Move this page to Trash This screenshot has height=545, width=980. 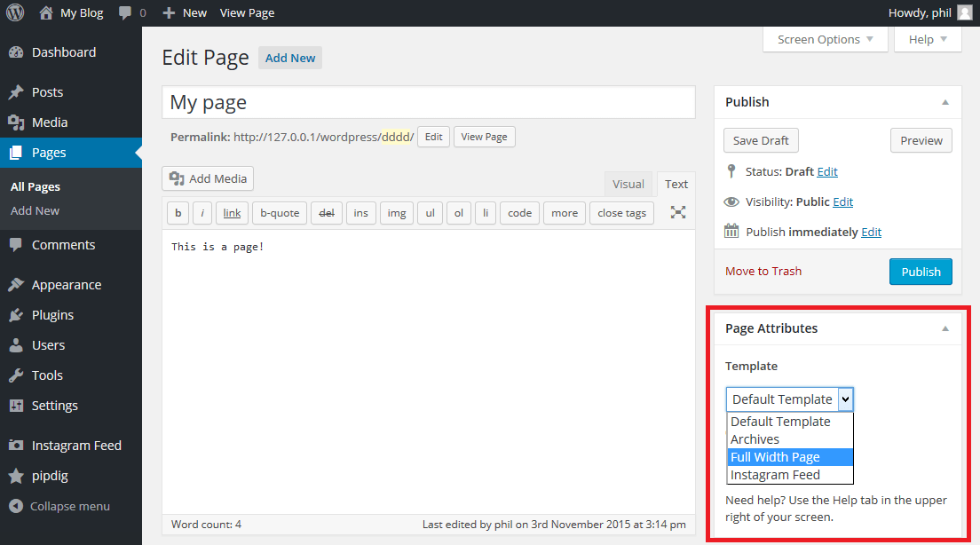pos(763,271)
